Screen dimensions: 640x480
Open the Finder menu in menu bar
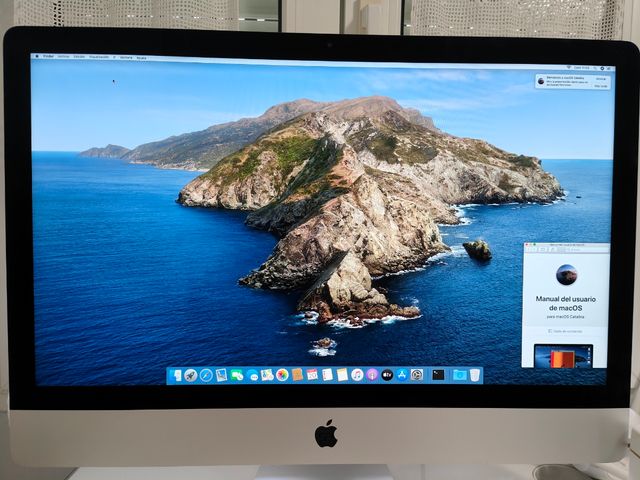(x=48, y=57)
